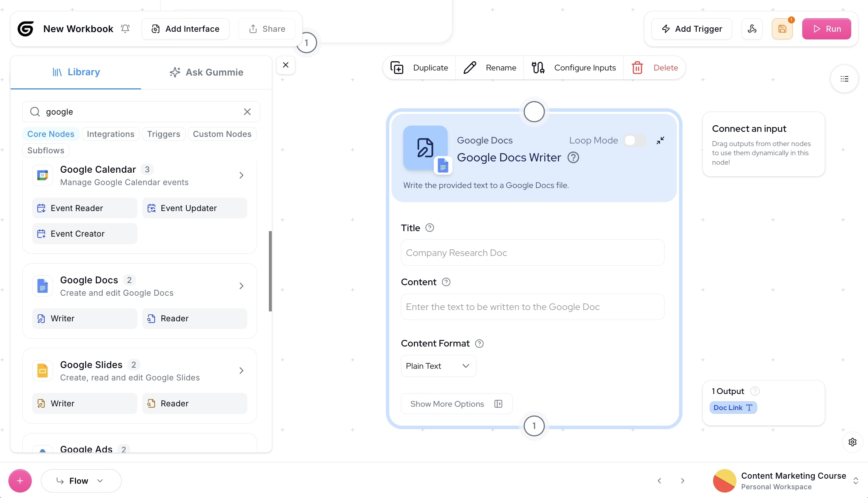The width and height of the screenshot is (868, 498).
Task: Open canvas settings gear icon
Action: 853,442
